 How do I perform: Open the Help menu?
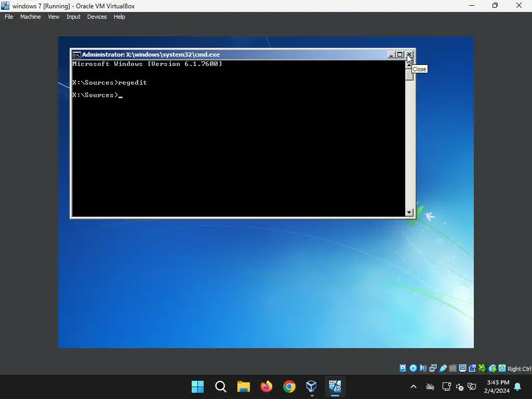119,17
